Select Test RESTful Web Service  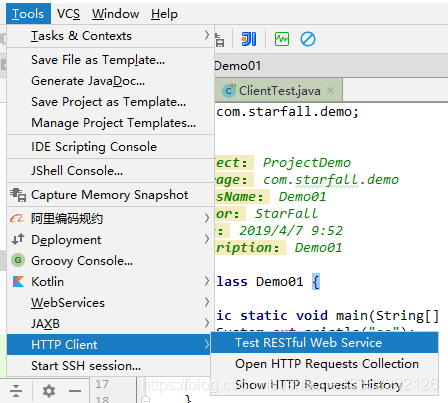(x=325, y=343)
